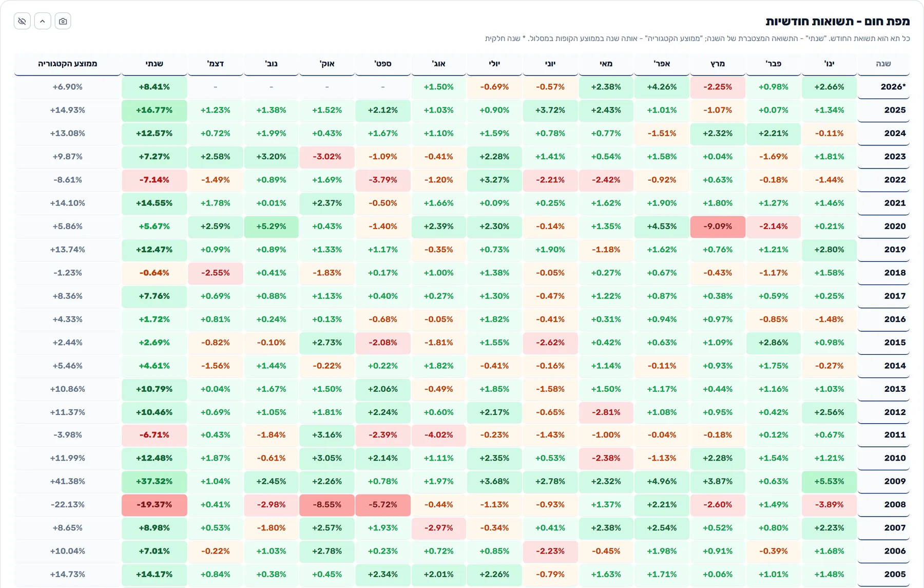Click the 'ינו column header
Image resolution: width=924 pixels, height=588 pixels.
point(829,64)
